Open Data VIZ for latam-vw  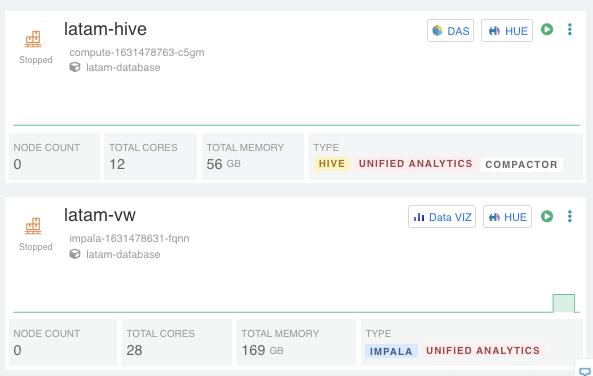(x=442, y=217)
